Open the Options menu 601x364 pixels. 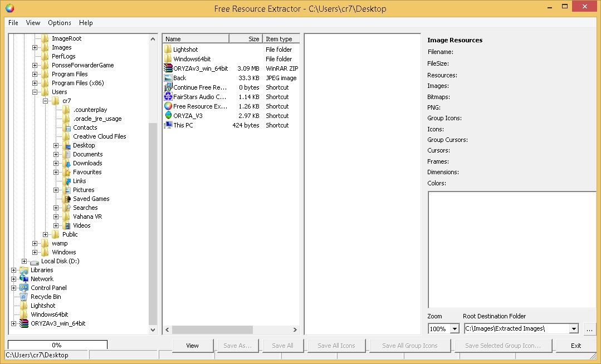pyautogui.click(x=59, y=23)
